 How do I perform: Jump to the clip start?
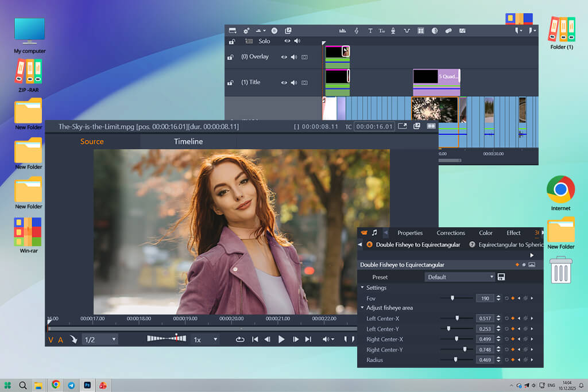pyautogui.click(x=255, y=340)
